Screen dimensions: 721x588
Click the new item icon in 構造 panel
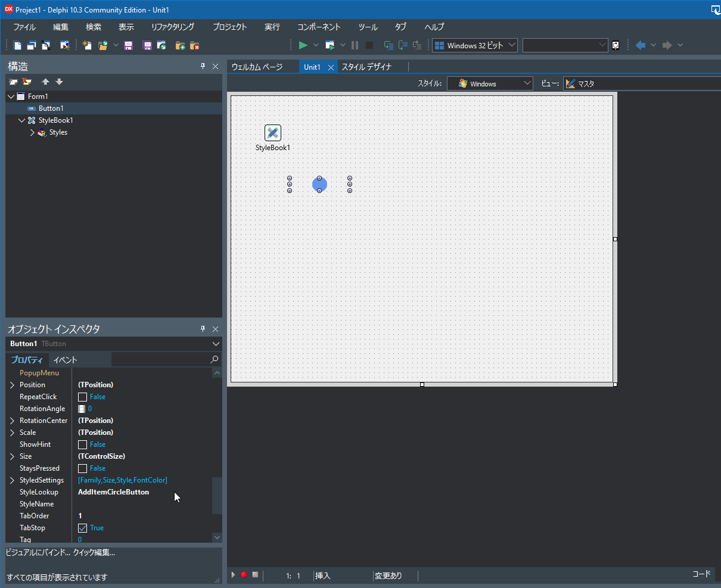click(13, 82)
